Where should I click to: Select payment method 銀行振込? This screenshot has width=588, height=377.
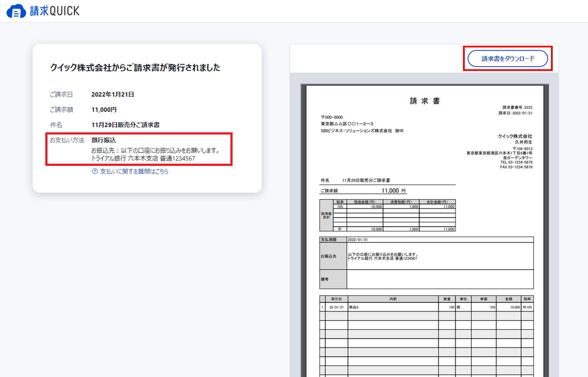coord(104,140)
